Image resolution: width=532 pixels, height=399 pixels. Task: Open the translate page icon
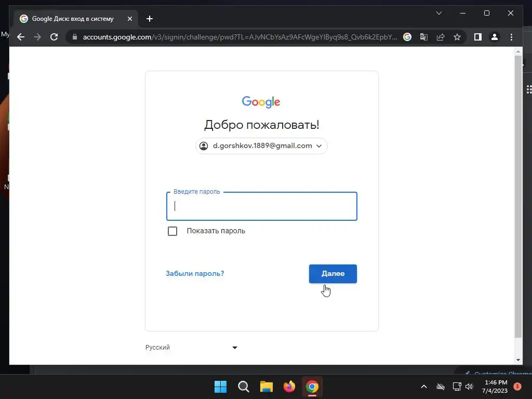click(424, 37)
